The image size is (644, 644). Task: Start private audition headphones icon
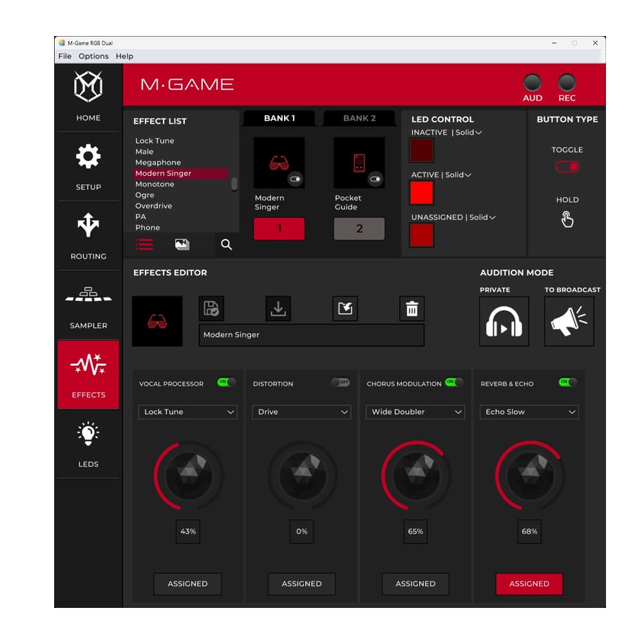504,321
